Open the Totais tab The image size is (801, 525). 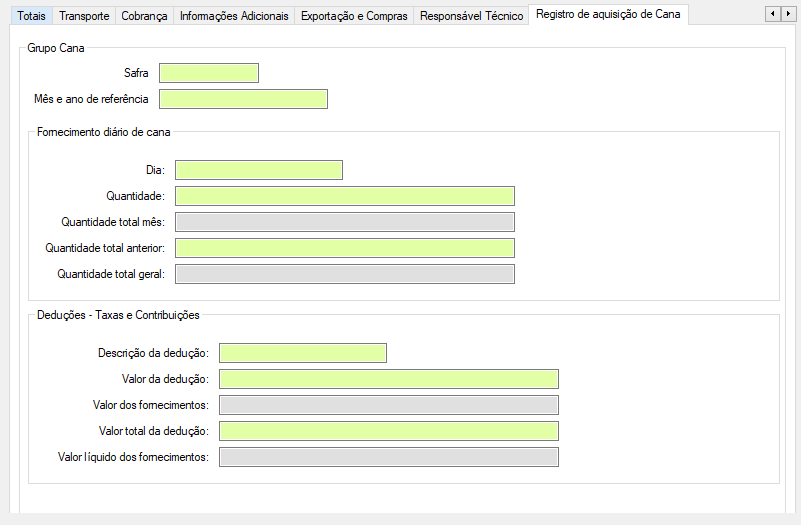point(31,16)
